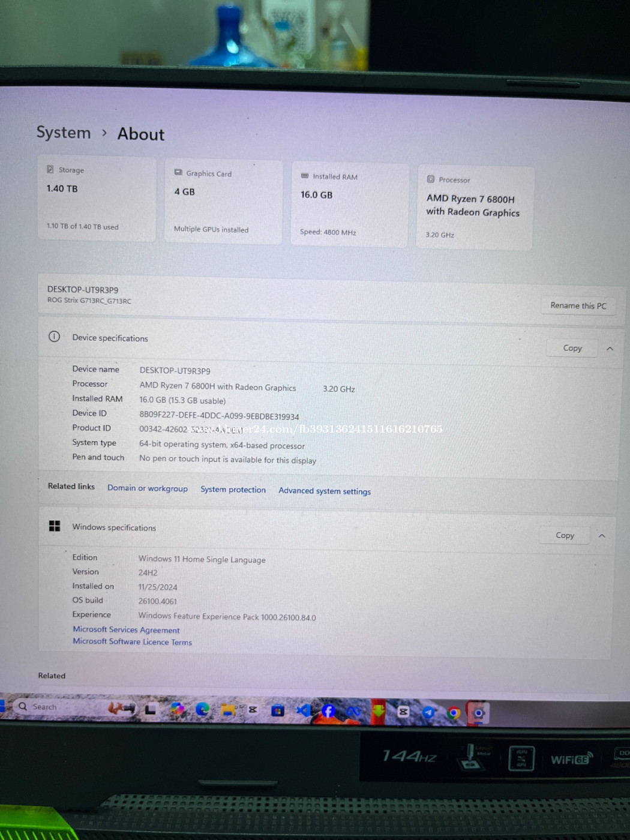Open Telegram from the taskbar
Viewport: 630px width, 840px height.
tap(428, 712)
